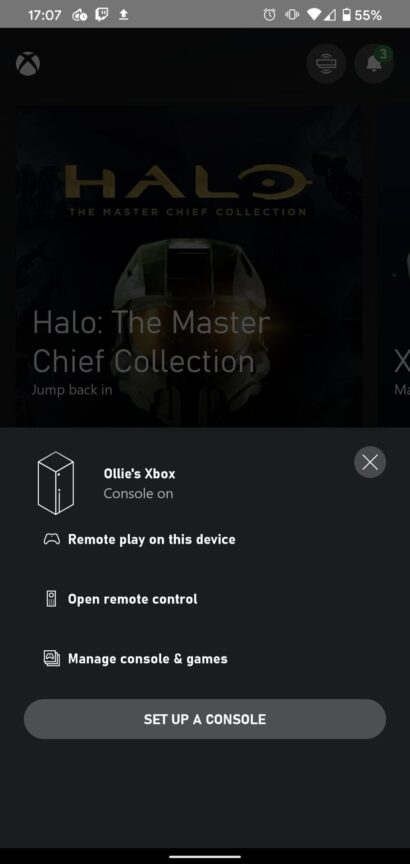Open notifications bell with badge 3
Viewport: 410px width, 864px height.
(374, 63)
